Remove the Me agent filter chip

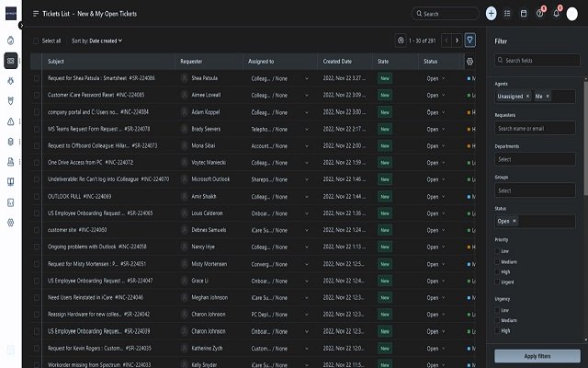click(x=548, y=96)
